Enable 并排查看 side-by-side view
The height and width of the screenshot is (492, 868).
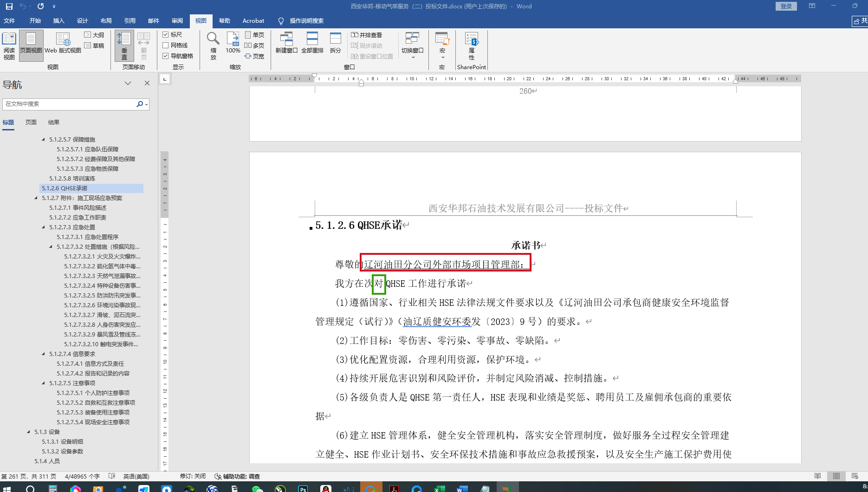click(x=367, y=35)
